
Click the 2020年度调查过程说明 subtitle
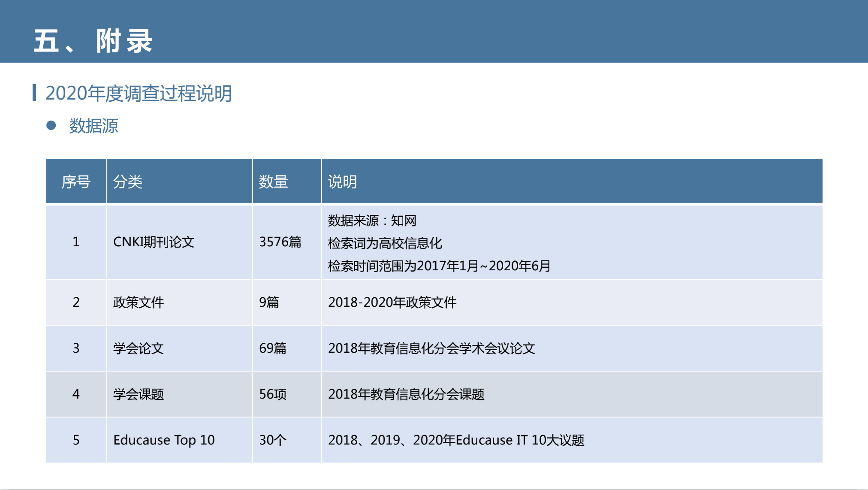138,93
